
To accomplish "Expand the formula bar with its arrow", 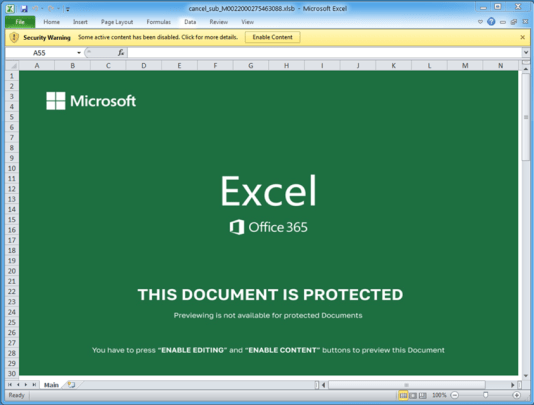I will click(x=526, y=53).
